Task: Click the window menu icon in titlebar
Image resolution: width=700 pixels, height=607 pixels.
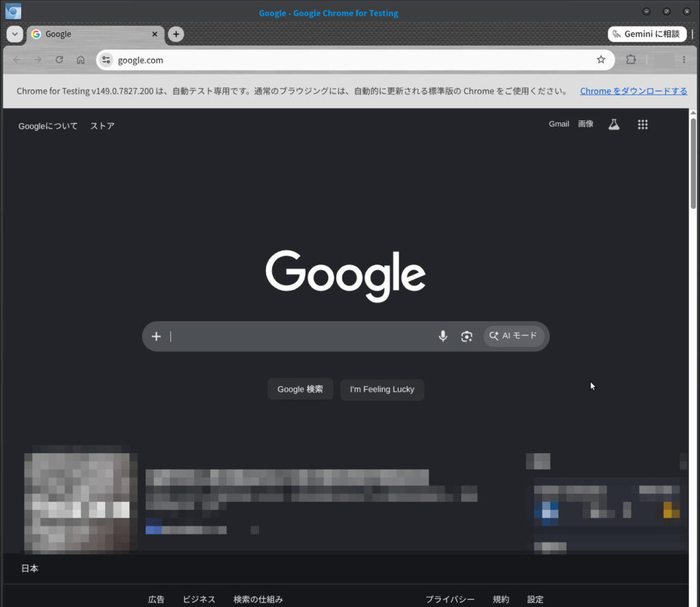Action: coord(13,11)
